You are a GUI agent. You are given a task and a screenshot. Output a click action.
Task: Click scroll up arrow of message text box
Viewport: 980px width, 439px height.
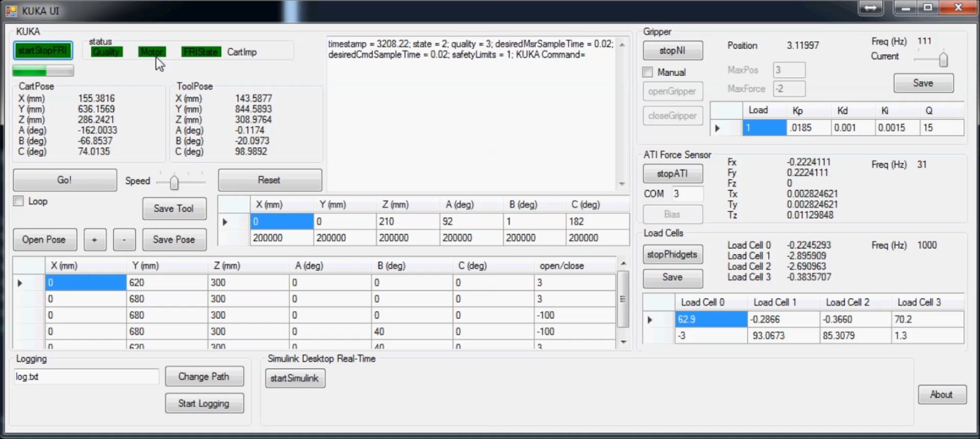click(622, 44)
